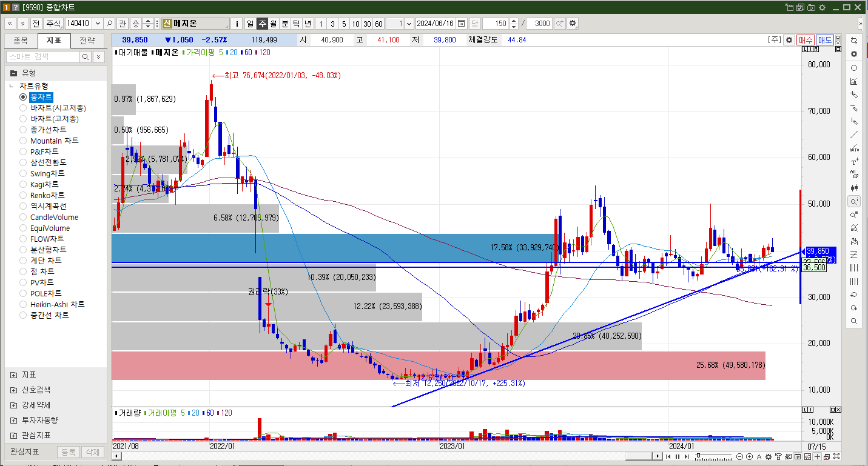Click the 등록 button

tap(69, 451)
